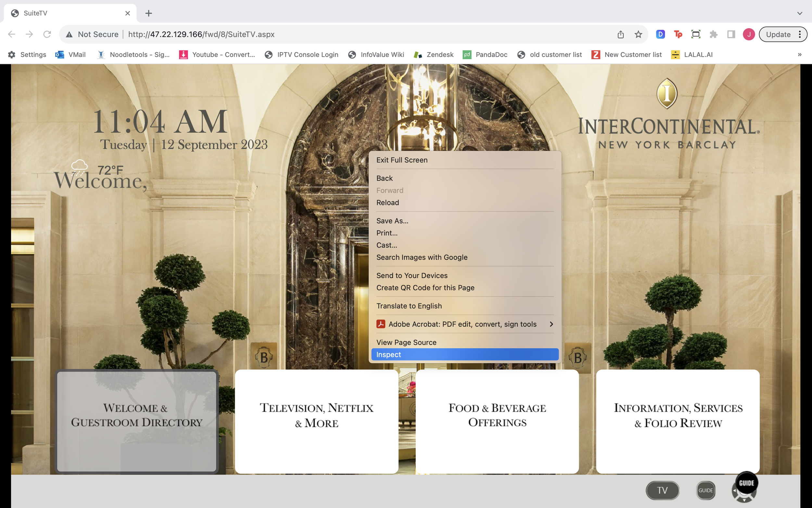Screen dimensions: 812x508
Task: Show the hidden bookmarks overflow chevron
Action: point(800,55)
